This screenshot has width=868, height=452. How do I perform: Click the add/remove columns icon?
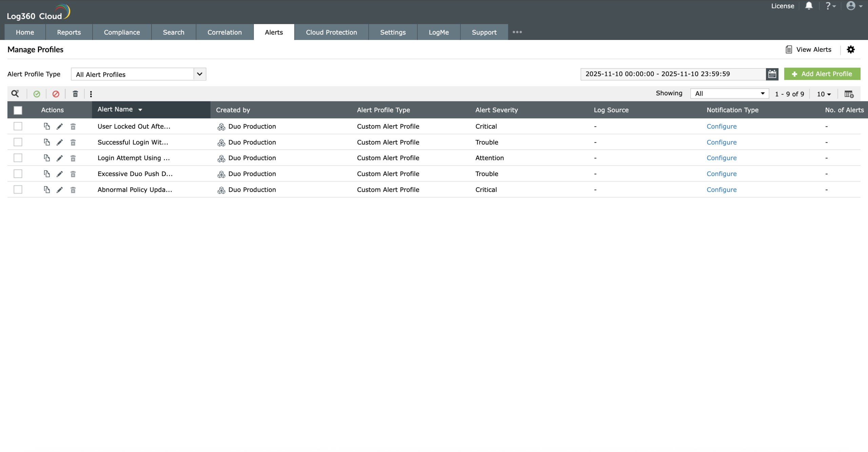[849, 94]
